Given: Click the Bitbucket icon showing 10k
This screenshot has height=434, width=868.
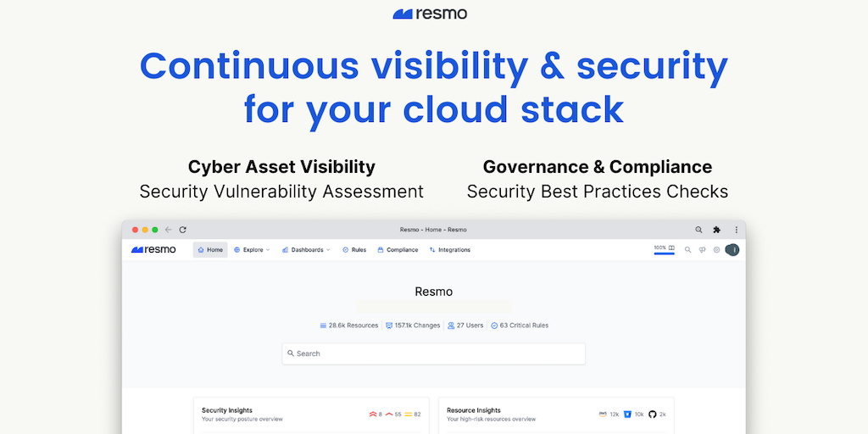Looking at the screenshot, I should click(x=628, y=414).
